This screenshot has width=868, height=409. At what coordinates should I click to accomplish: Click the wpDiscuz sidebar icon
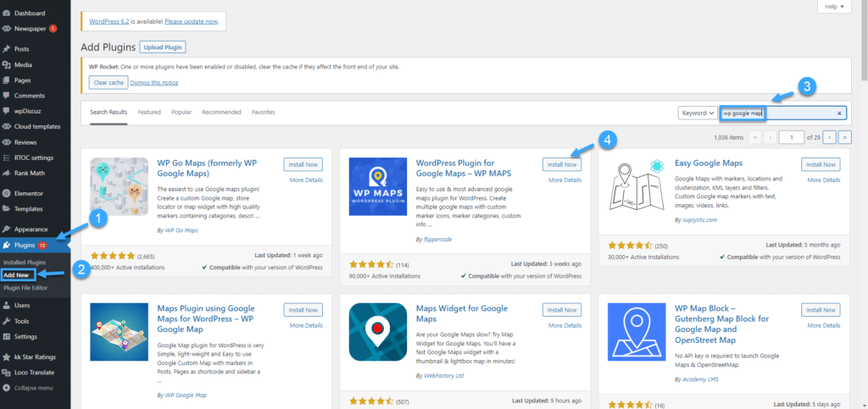[7, 111]
